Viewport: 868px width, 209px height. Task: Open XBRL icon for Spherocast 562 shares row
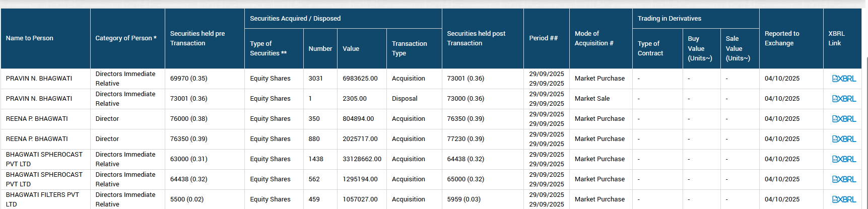click(844, 179)
